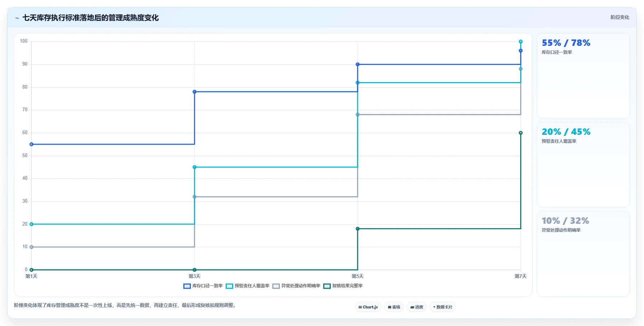Click the 数据卡片 tag

click(443, 307)
